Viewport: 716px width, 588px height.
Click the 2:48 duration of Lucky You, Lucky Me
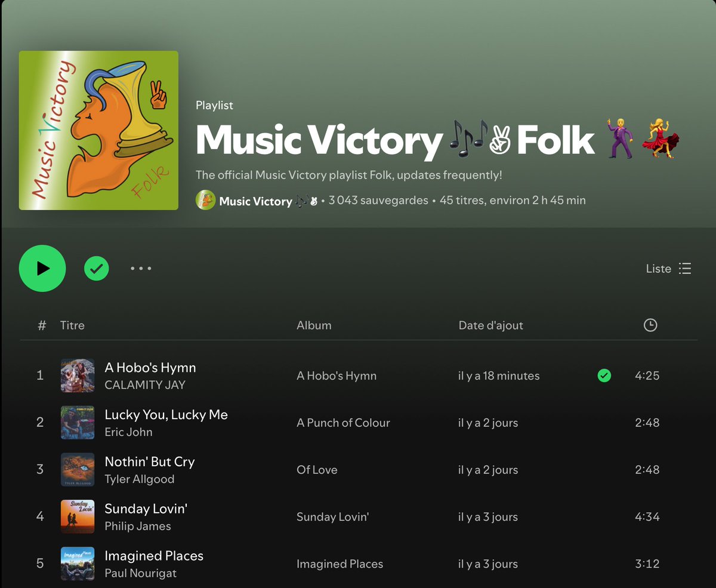pyautogui.click(x=647, y=423)
